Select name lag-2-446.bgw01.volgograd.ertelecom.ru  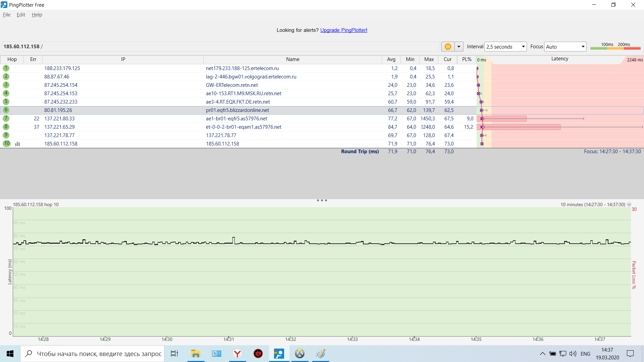click(x=251, y=77)
